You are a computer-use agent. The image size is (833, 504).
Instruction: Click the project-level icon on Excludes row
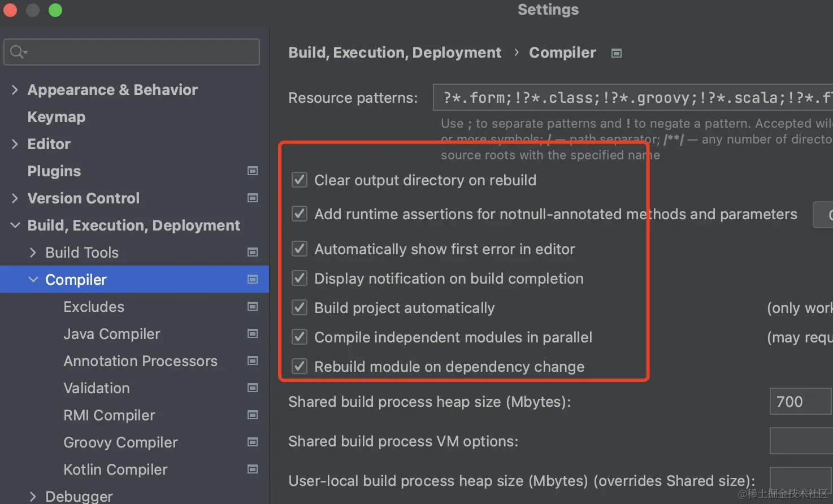(253, 306)
